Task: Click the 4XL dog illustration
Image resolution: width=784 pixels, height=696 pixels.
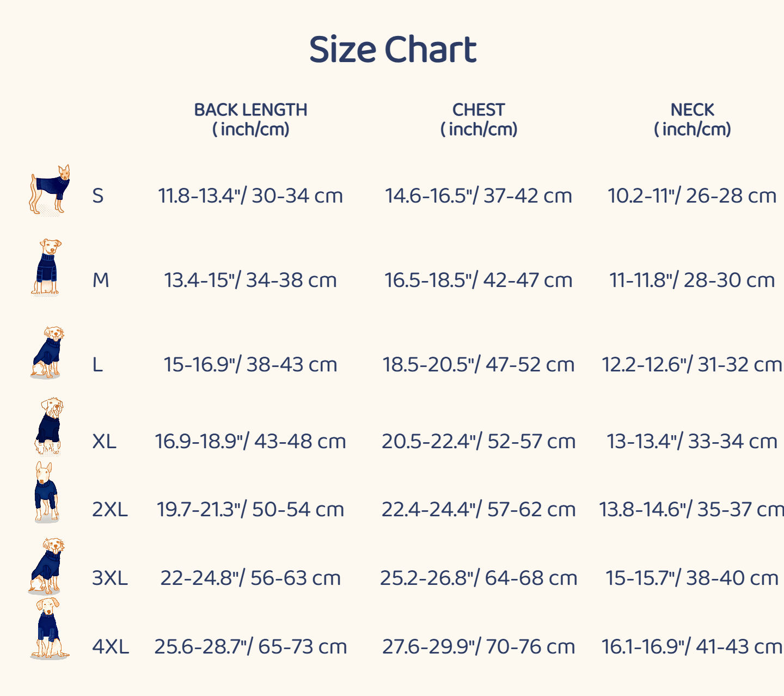Action: point(49,628)
